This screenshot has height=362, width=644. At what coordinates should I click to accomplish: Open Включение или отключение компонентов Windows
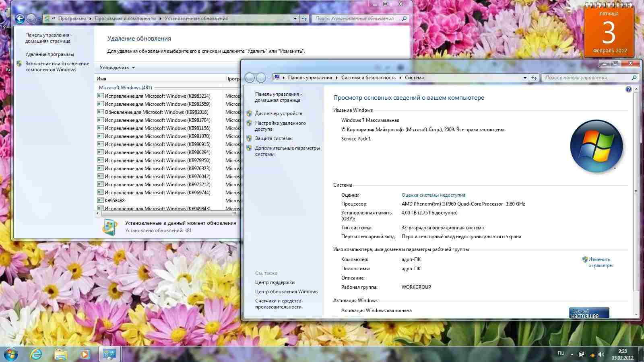coord(57,66)
